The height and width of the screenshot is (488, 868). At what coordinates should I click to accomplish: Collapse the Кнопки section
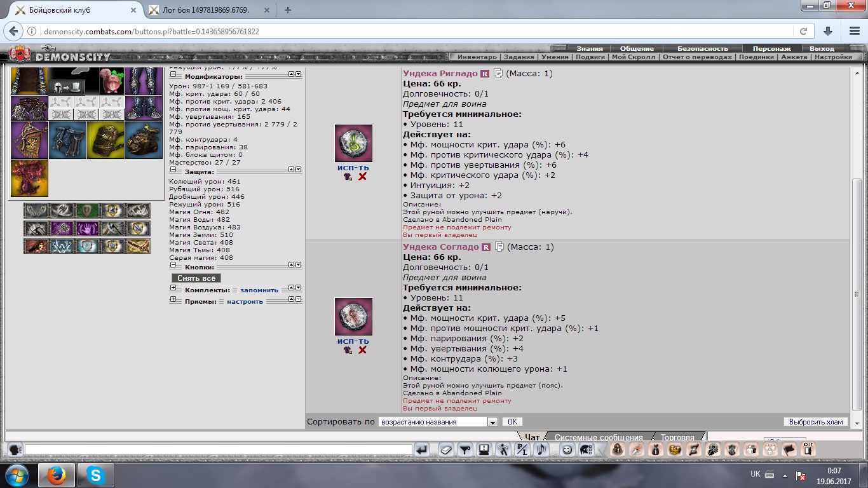click(x=173, y=266)
